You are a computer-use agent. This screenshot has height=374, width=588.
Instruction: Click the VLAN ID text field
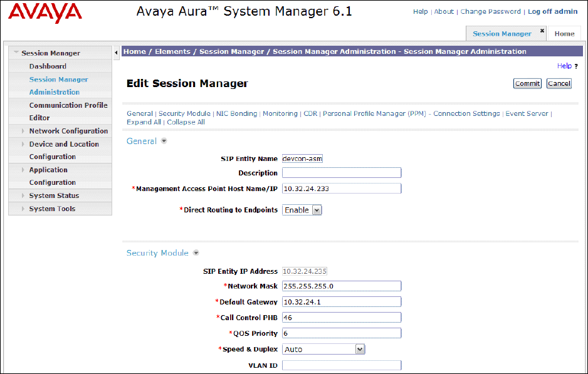341,365
